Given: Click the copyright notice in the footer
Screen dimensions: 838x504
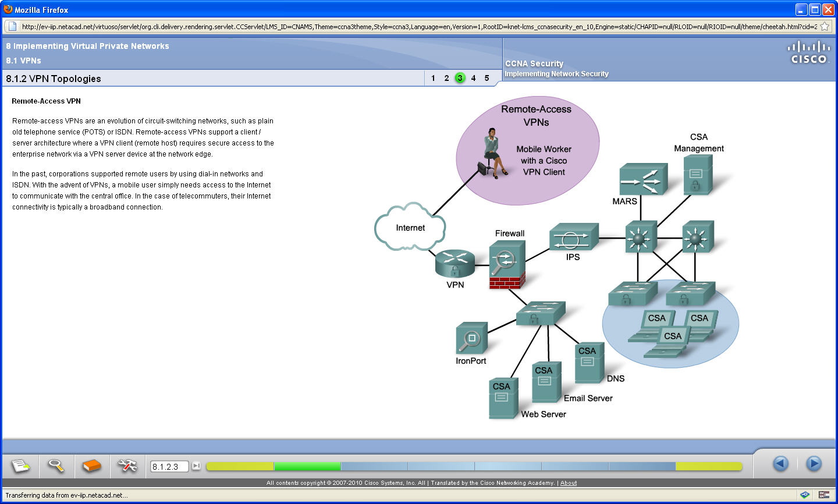Looking at the screenshot, I should 411,483.
